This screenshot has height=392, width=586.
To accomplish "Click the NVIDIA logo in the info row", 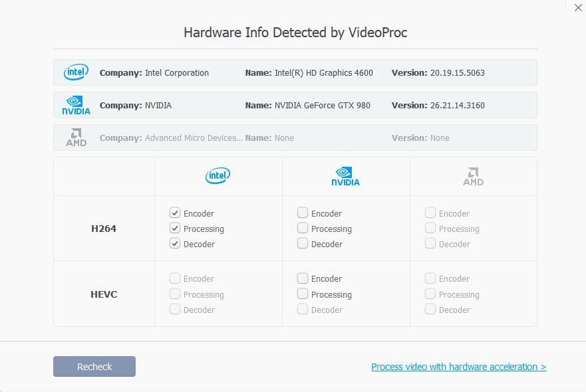I will point(76,105).
